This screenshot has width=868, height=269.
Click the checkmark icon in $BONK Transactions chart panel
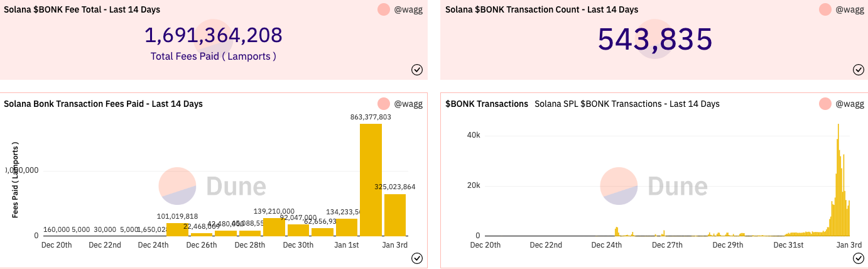pyautogui.click(x=859, y=258)
